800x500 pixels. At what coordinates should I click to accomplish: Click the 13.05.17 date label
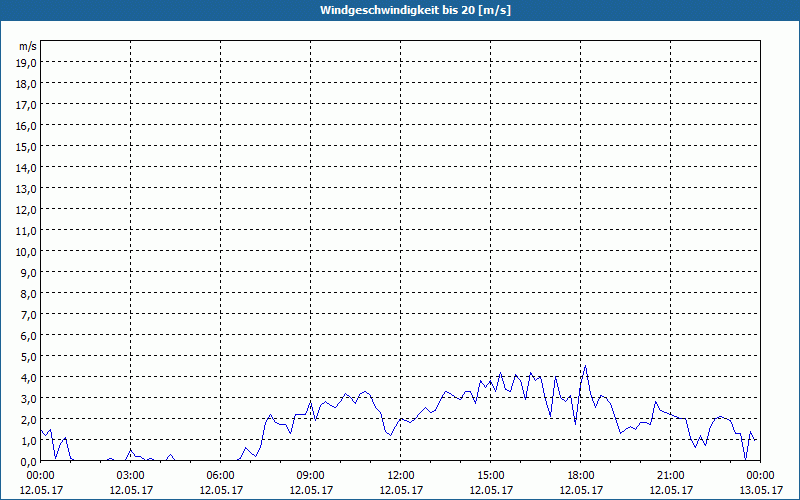761,490
